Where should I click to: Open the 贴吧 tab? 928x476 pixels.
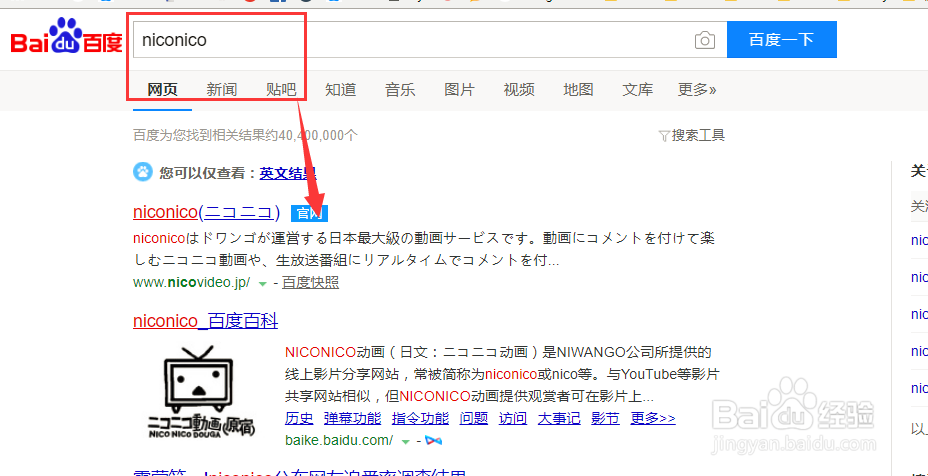281,90
